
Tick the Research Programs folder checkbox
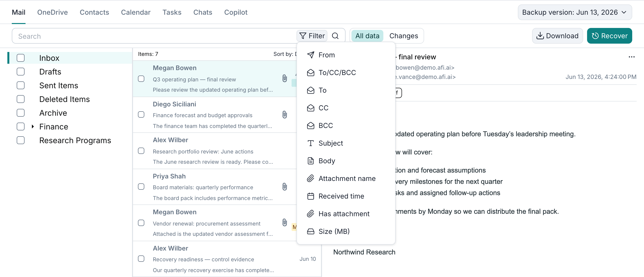[21, 140]
